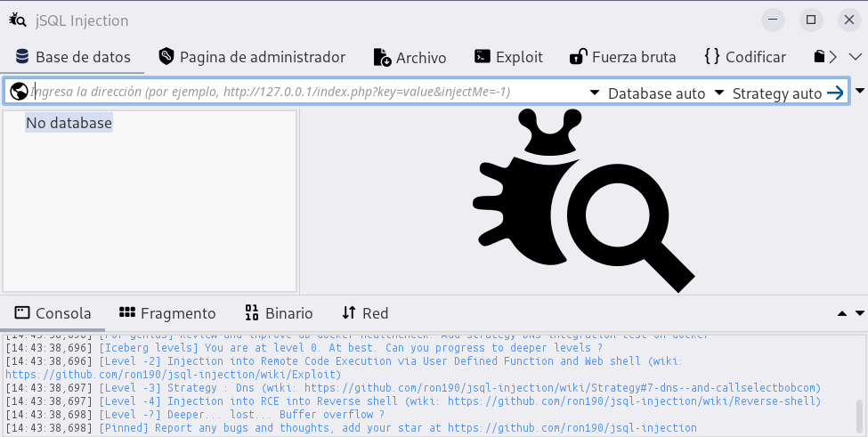The height and width of the screenshot is (437, 868).
Task: Click the file download icon on Archivo
Action: [x=382, y=57]
